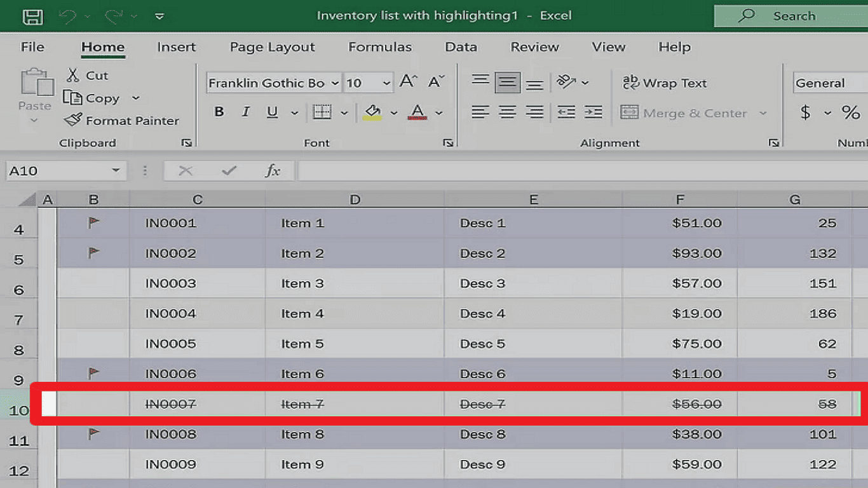Expand the Merge & Center options arrow
This screenshot has width=868, height=488.
coord(763,113)
